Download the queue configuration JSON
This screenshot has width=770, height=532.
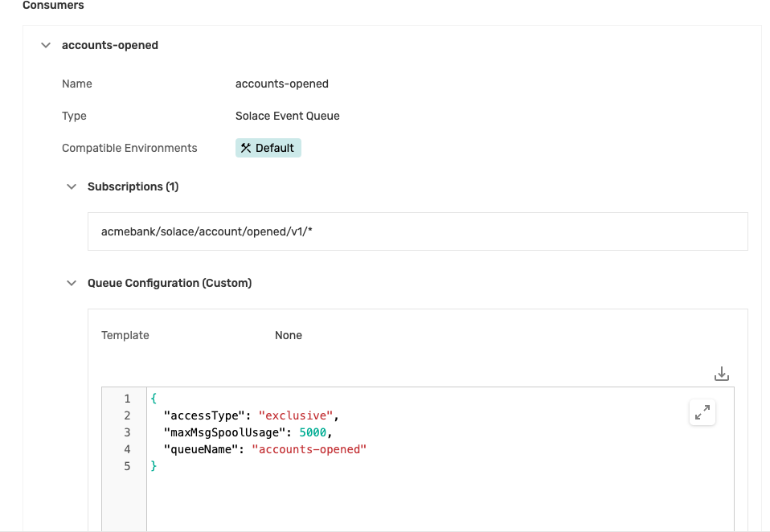click(x=721, y=374)
